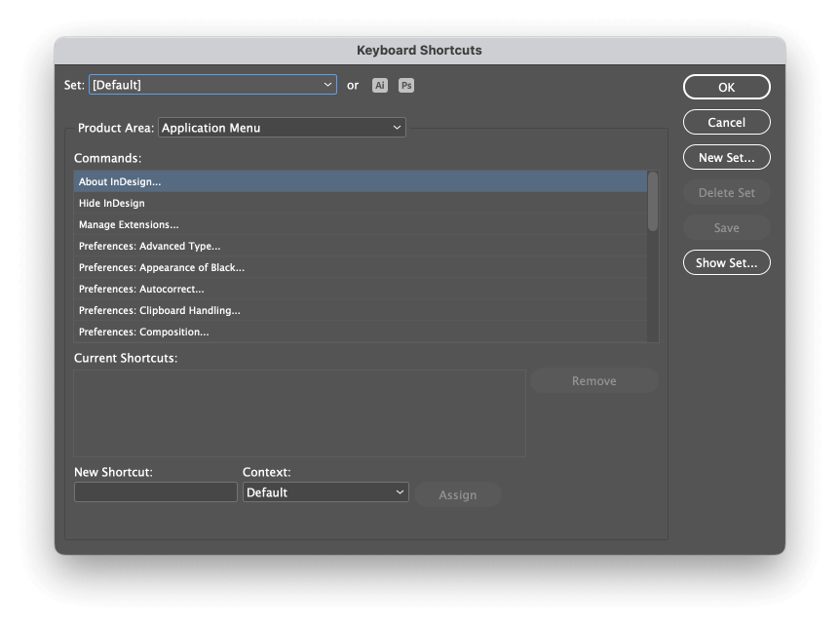Screen dimensions: 840x627
Task: Click the Delete Set button
Action: point(726,192)
